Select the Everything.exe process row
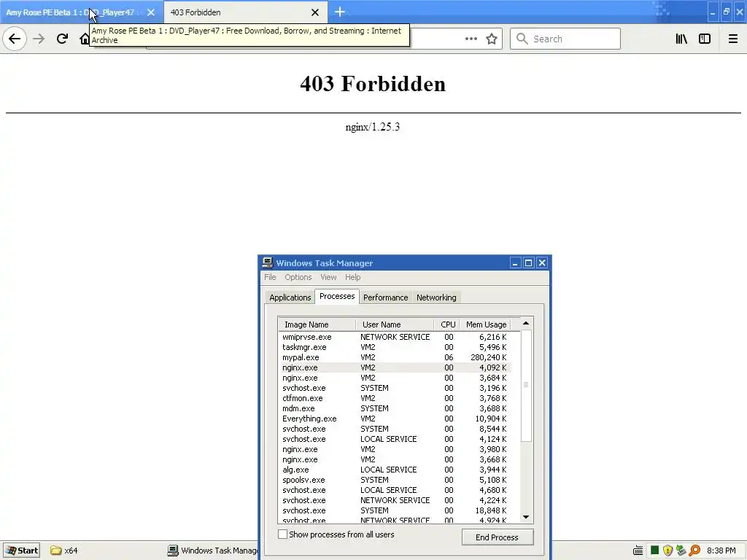 point(395,419)
